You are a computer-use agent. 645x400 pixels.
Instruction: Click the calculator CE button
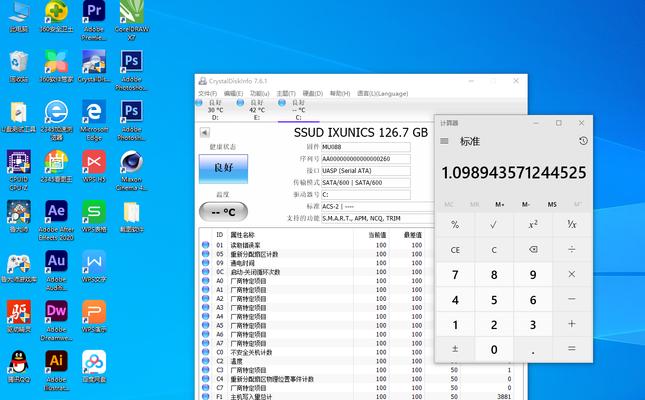click(455, 250)
